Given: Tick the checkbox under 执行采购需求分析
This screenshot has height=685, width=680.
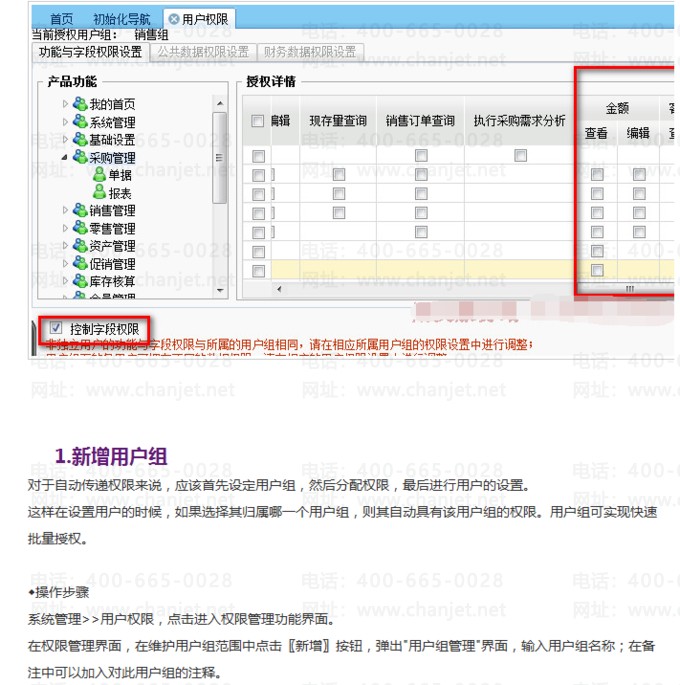Looking at the screenshot, I should coord(521,156).
